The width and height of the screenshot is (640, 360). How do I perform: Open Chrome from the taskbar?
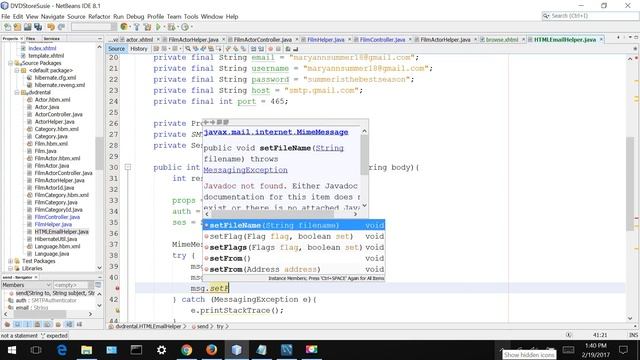pyautogui.click(x=187, y=350)
